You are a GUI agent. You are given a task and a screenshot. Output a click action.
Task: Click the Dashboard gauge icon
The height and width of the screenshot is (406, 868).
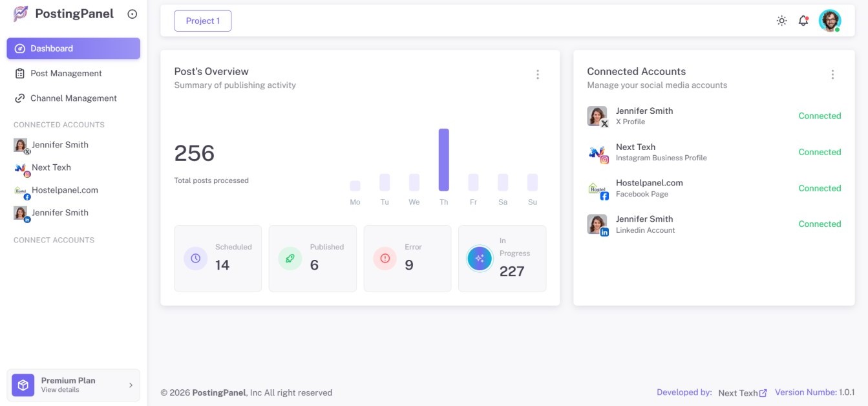19,48
